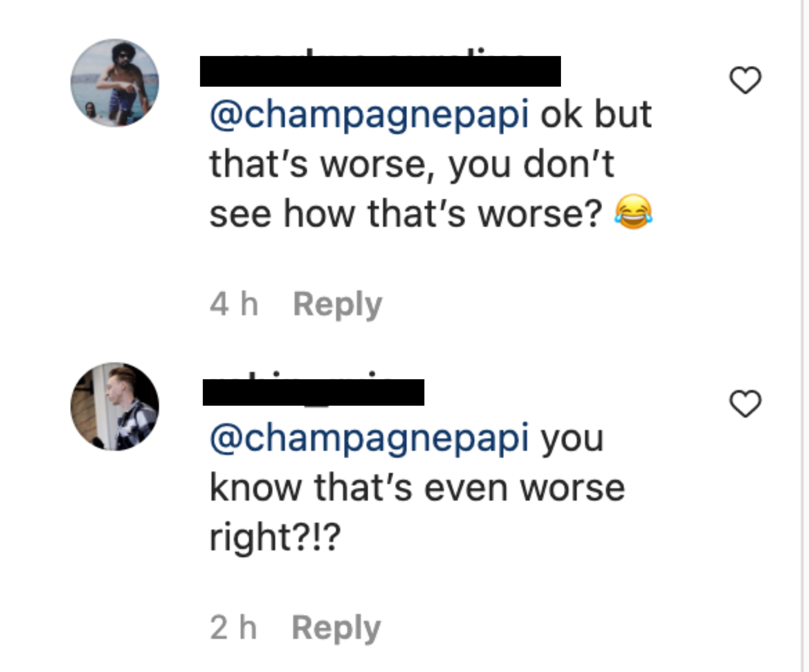Image resolution: width=809 pixels, height=672 pixels.
Task: Open first commenter's redacted username
Action: pyautogui.click(x=380, y=71)
